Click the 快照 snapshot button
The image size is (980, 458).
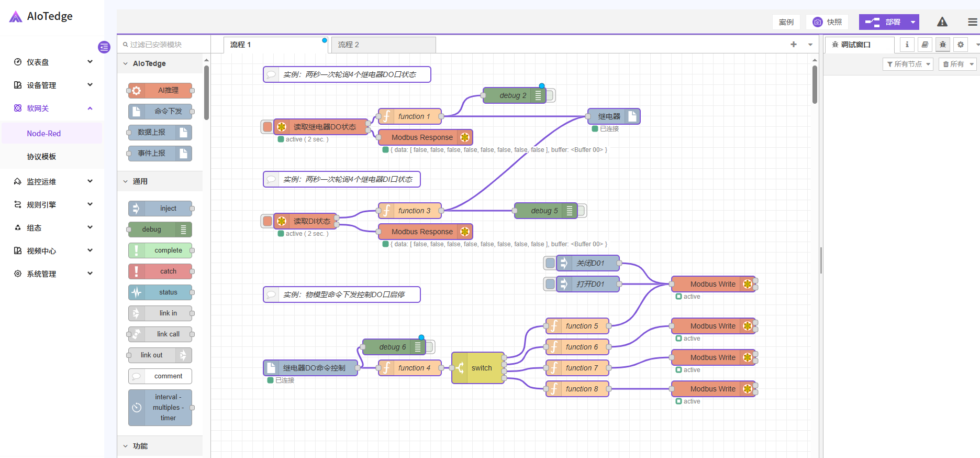[828, 22]
